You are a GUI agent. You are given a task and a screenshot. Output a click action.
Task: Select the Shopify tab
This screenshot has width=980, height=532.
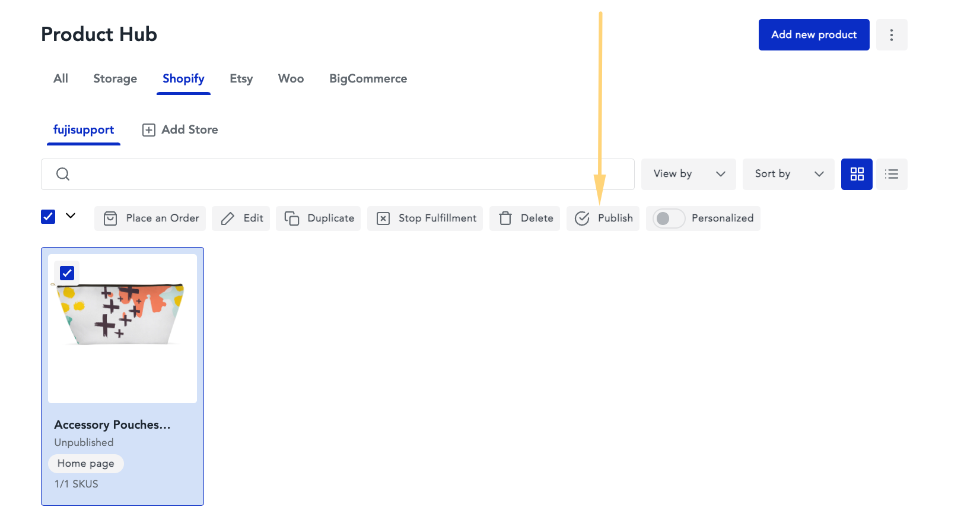(x=183, y=78)
